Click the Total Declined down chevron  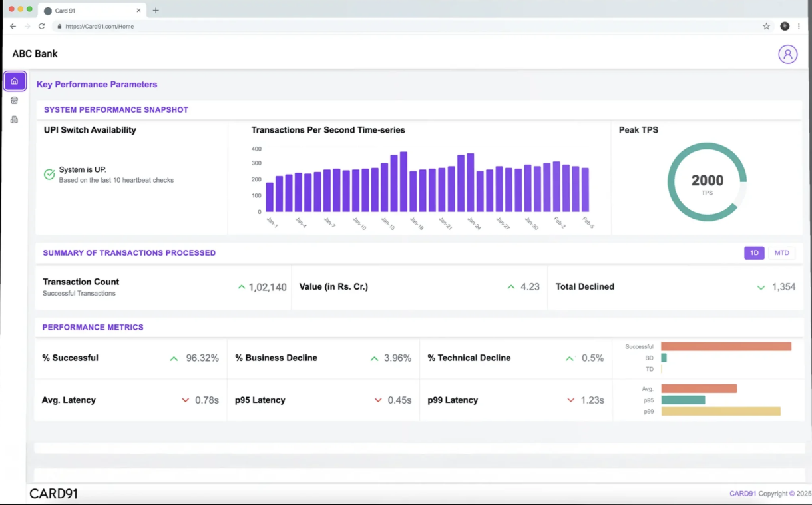tap(761, 288)
